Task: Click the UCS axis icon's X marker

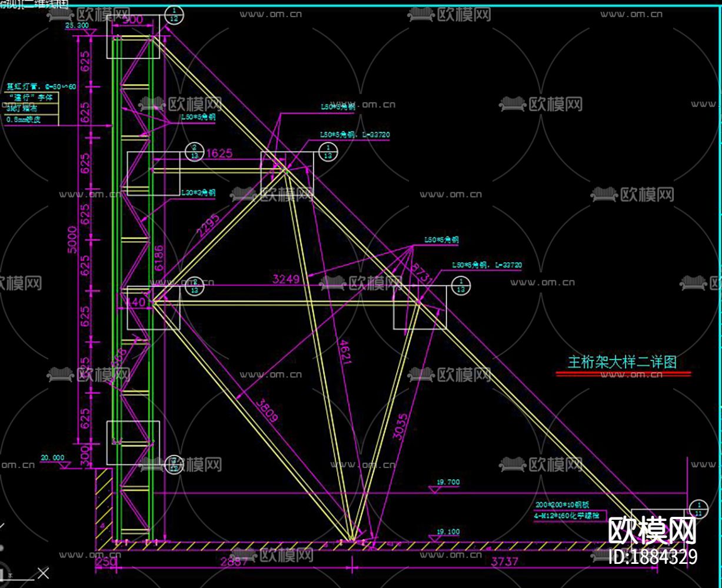Action: click(x=42, y=573)
